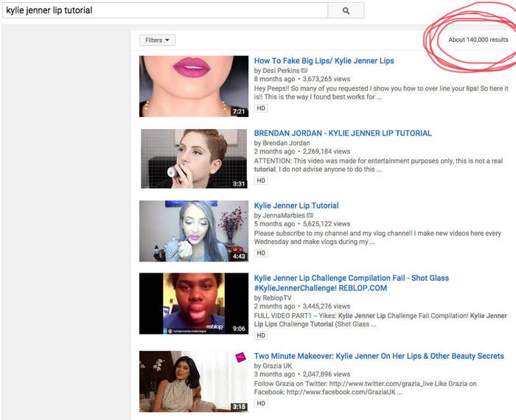The height and width of the screenshot is (420, 516).
Task: Click description starting 'ATTENTION: This video was made'
Action: 378,165
